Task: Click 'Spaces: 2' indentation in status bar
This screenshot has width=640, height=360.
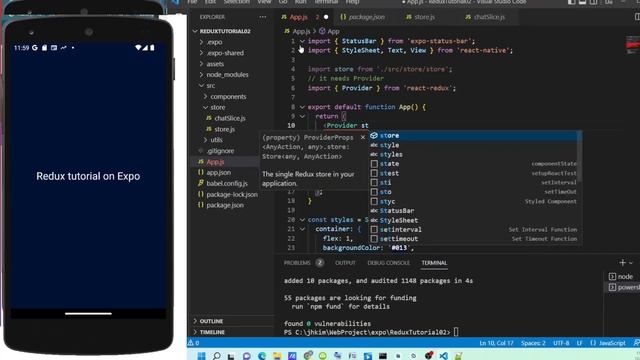Action: point(533,343)
